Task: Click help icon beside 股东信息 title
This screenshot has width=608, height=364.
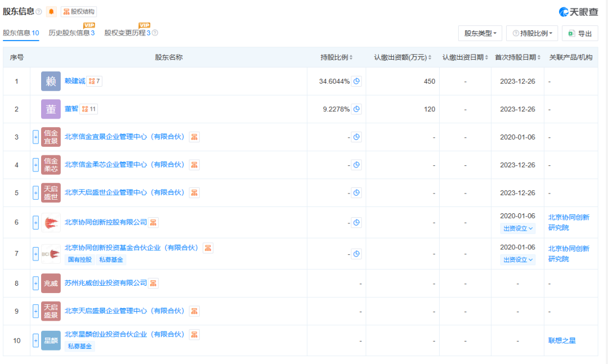Action: pos(39,12)
